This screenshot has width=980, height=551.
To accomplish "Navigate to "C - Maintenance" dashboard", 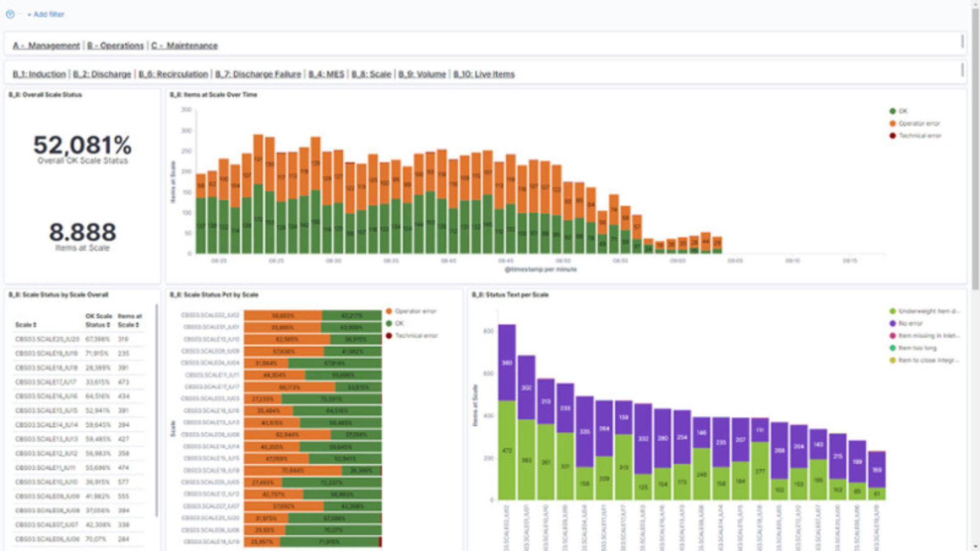I will 184,45.
